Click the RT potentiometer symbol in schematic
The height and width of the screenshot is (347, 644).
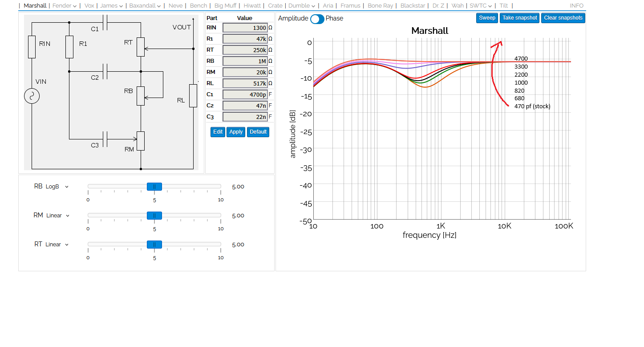click(141, 47)
